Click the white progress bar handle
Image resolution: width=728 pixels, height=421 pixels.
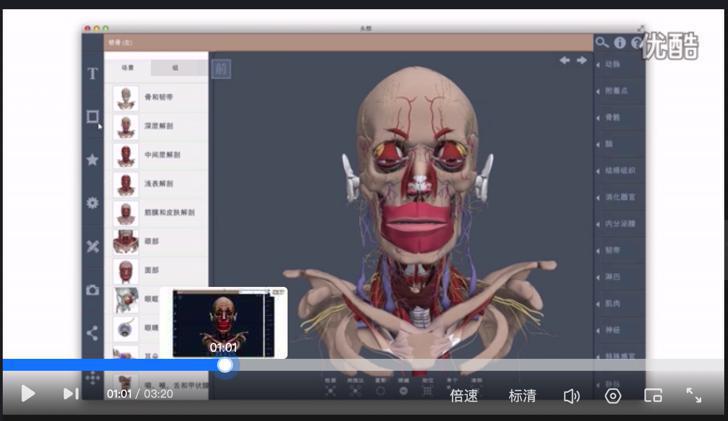click(x=225, y=365)
